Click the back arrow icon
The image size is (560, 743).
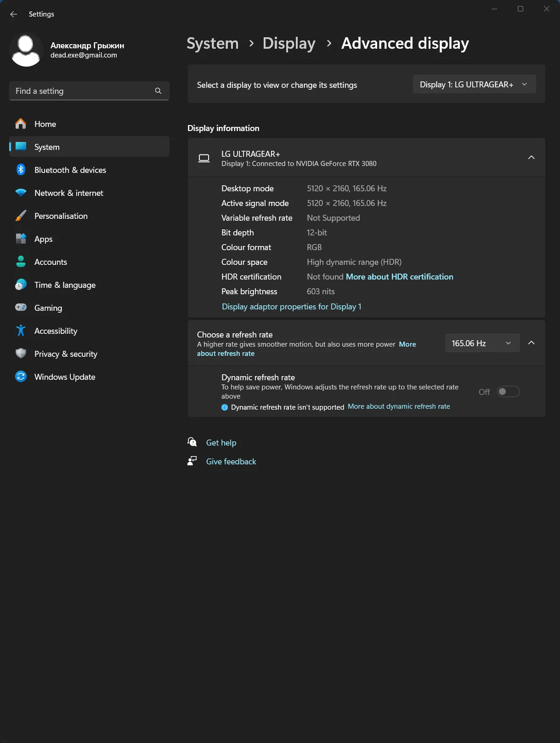coord(14,14)
